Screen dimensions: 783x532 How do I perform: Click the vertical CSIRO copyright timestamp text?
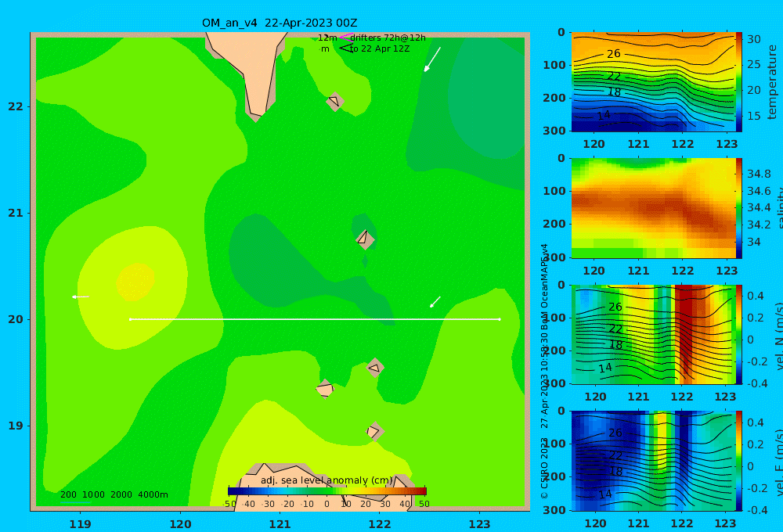pyautogui.click(x=544, y=372)
